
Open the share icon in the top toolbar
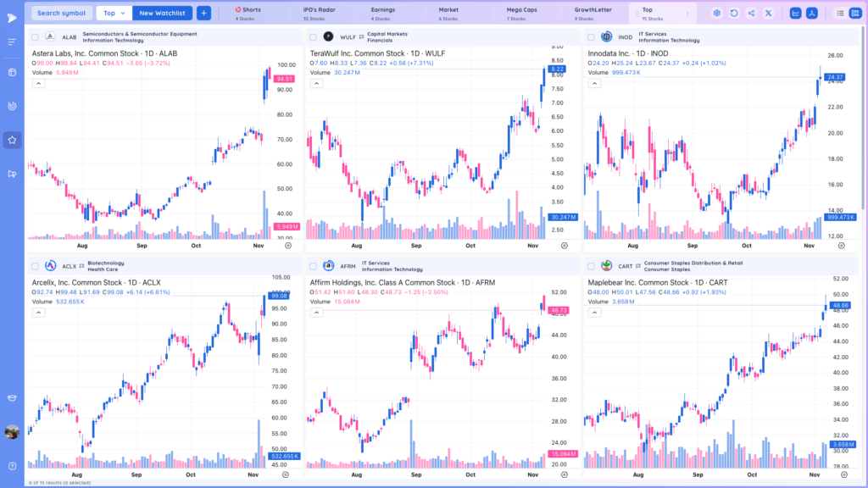751,13
